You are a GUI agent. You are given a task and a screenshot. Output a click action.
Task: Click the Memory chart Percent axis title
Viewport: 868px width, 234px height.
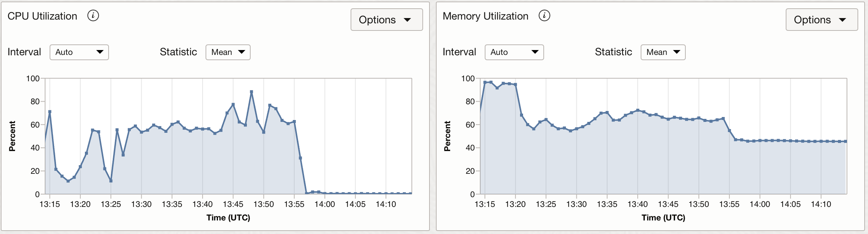click(447, 136)
